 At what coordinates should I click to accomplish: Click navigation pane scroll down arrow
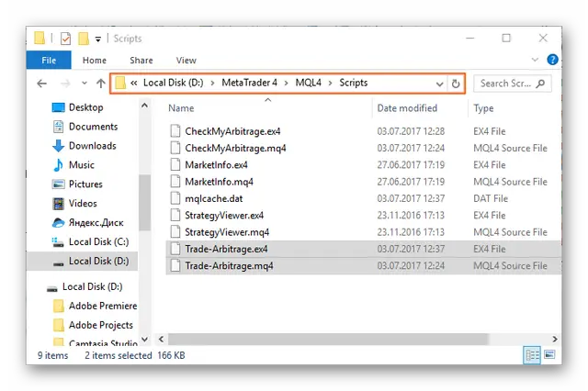(144, 340)
